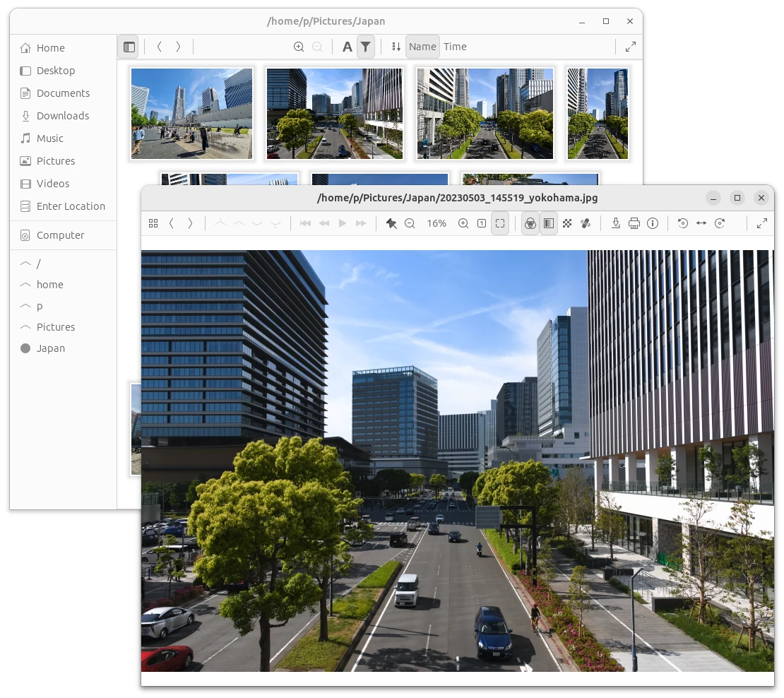Collapse the Pictures entry in the path tree

[x=25, y=326]
